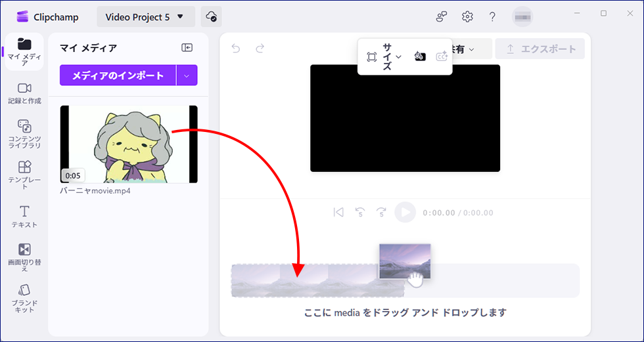The height and width of the screenshot is (342, 644).
Task: Open the ブランド キット panel
Action: [24, 297]
